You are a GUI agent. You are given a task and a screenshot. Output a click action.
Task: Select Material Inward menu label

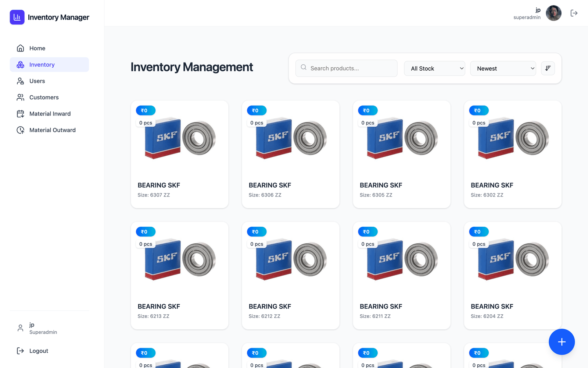point(50,114)
